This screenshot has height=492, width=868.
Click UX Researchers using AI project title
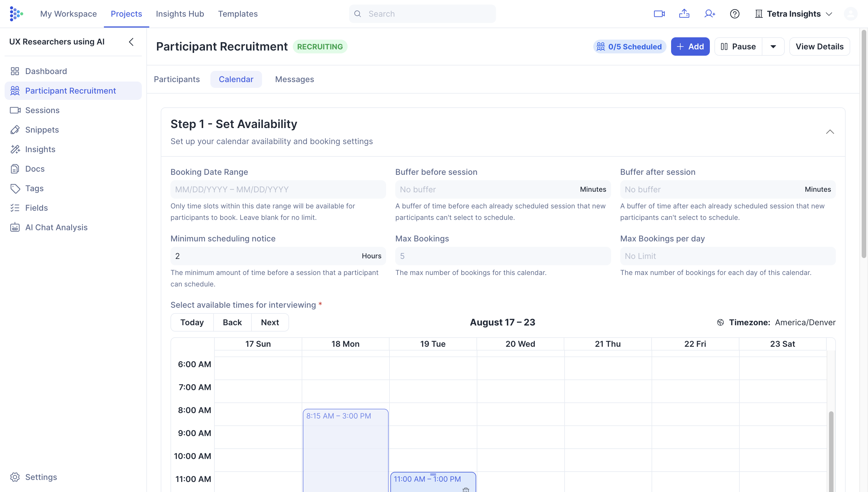point(57,42)
